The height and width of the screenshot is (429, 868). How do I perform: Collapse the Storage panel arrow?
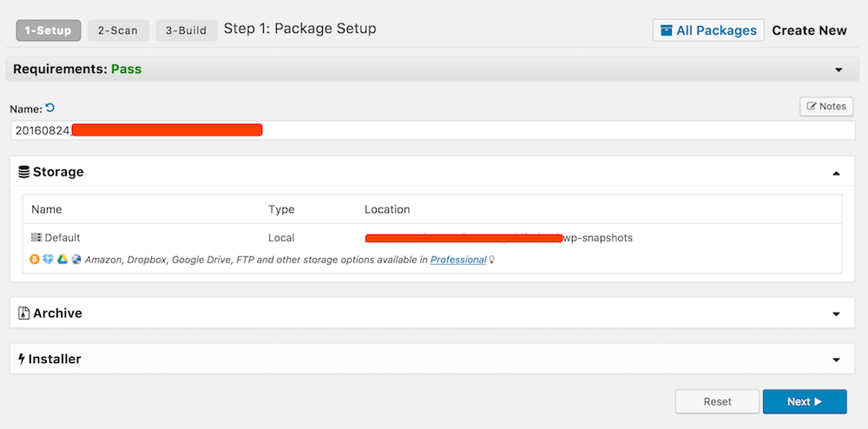[x=837, y=173]
